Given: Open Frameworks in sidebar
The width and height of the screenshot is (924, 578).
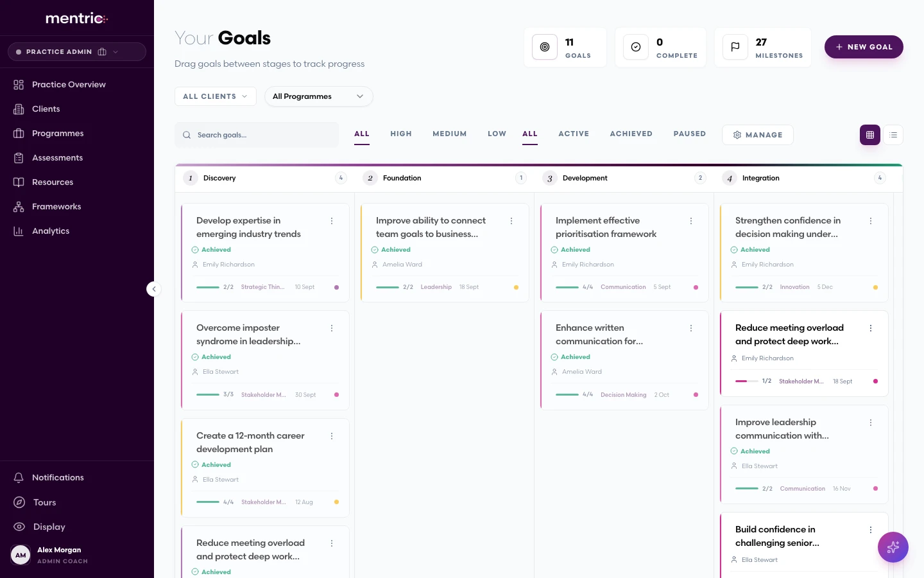Looking at the screenshot, I should tap(56, 206).
